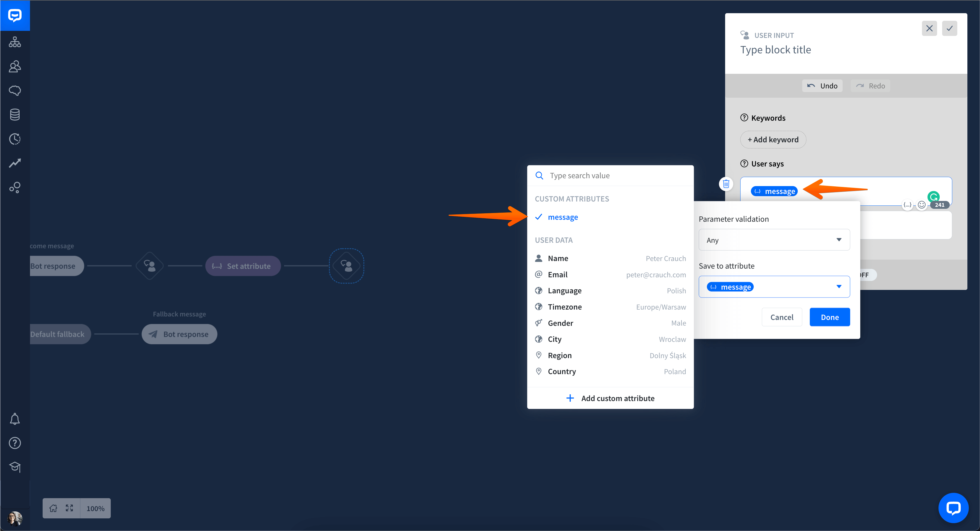This screenshot has height=531, width=980.
Task: Click the Add keyword button
Action: (773, 139)
